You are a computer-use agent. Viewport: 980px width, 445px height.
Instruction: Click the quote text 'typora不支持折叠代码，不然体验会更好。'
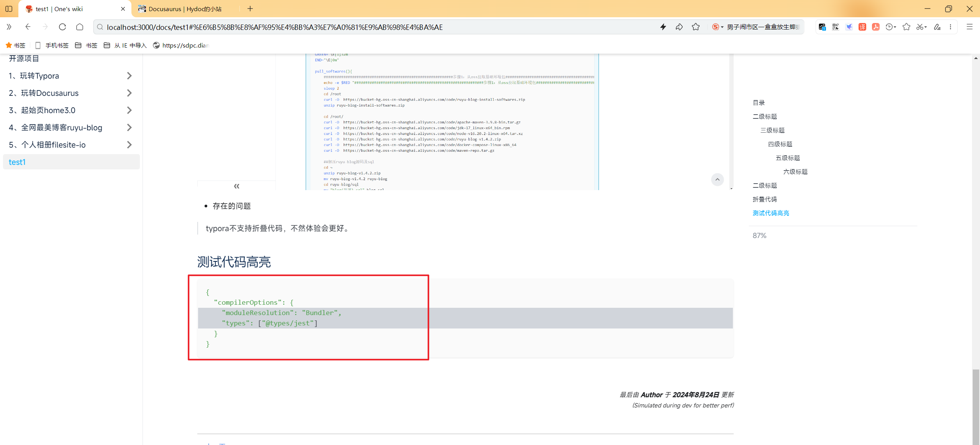coord(279,228)
